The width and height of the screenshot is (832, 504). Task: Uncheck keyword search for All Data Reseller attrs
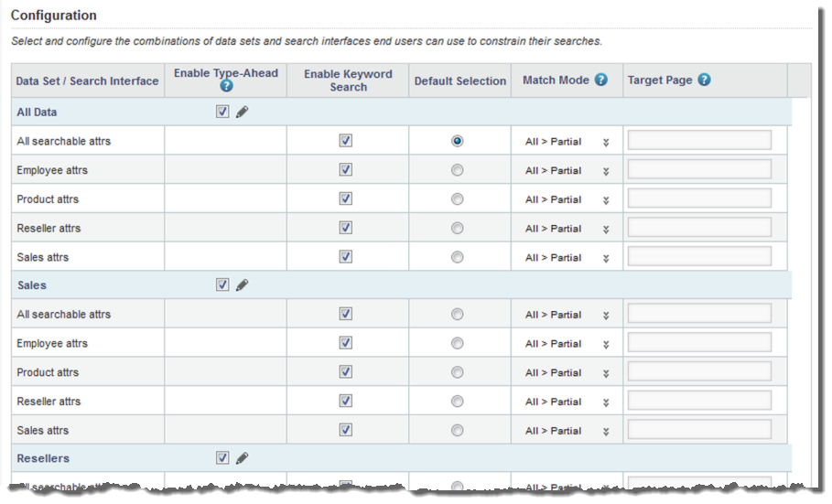(x=345, y=228)
